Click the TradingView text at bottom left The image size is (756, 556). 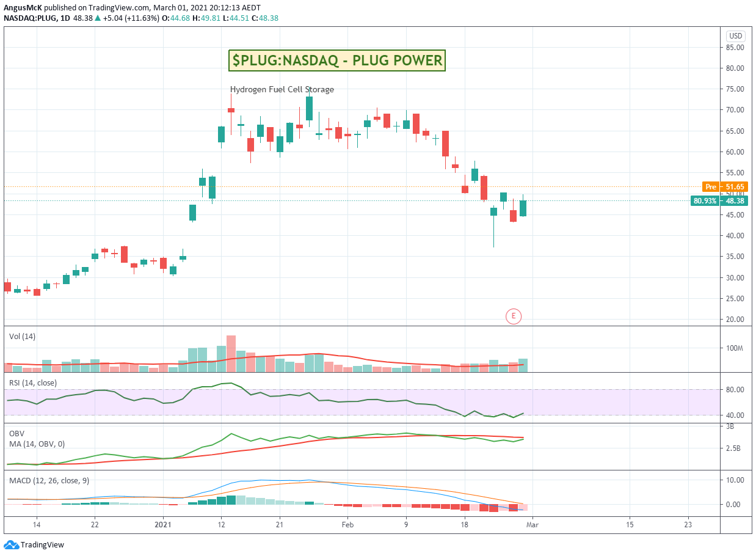tap(42, 545)
